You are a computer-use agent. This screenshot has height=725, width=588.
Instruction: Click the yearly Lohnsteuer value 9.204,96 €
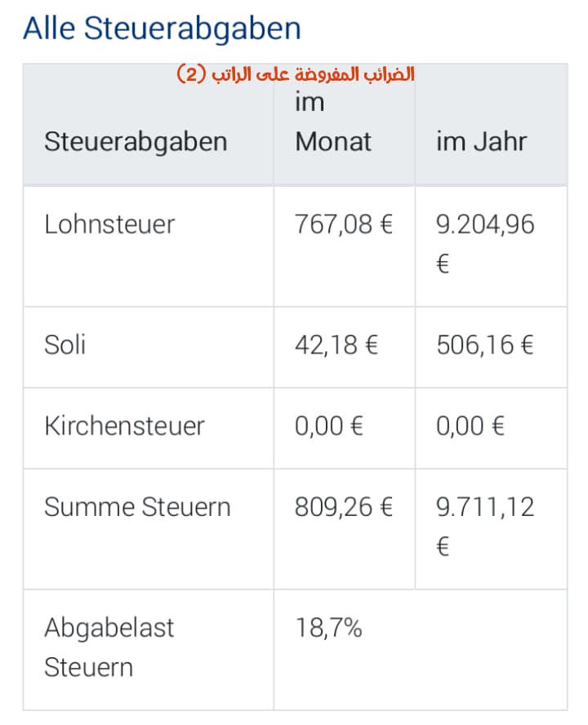click(485, 244)
